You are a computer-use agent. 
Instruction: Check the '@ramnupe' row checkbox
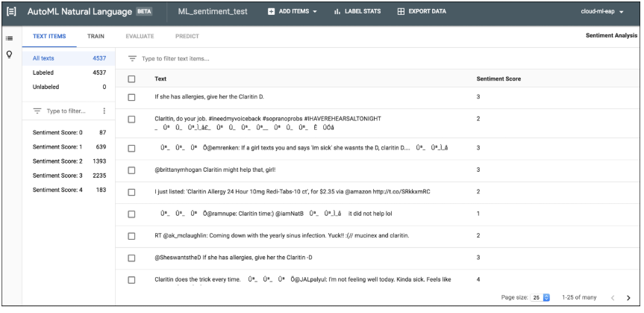pos(131,214)
